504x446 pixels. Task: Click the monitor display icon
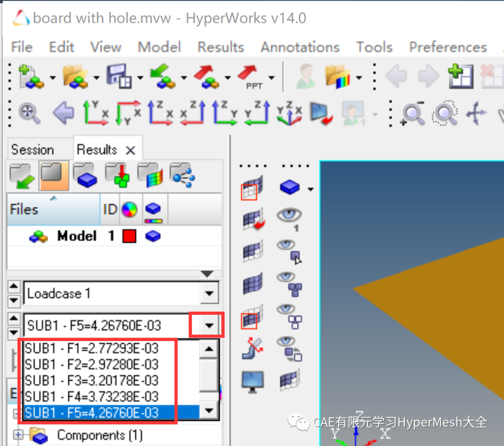253,381
